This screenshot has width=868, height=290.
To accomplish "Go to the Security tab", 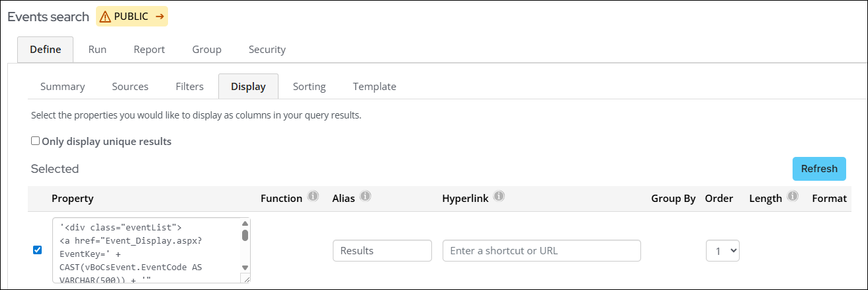I will [x=267, y=50].
